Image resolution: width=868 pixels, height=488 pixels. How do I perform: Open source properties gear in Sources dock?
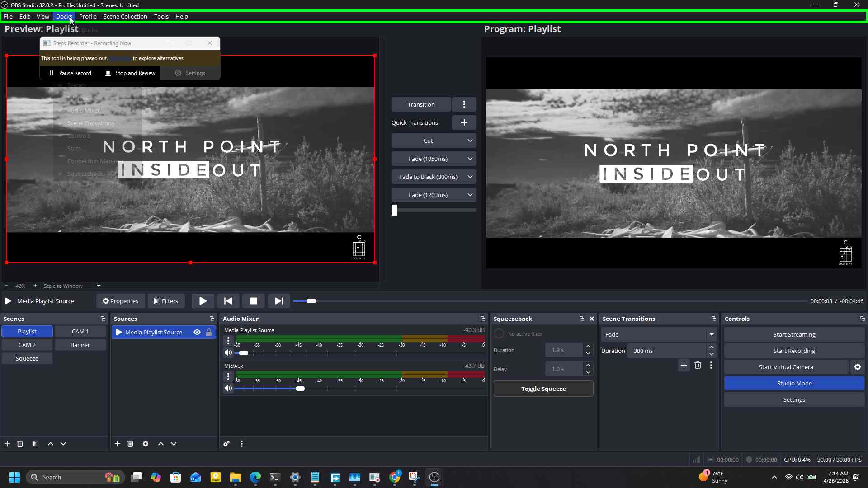click(x=146, y=444)
